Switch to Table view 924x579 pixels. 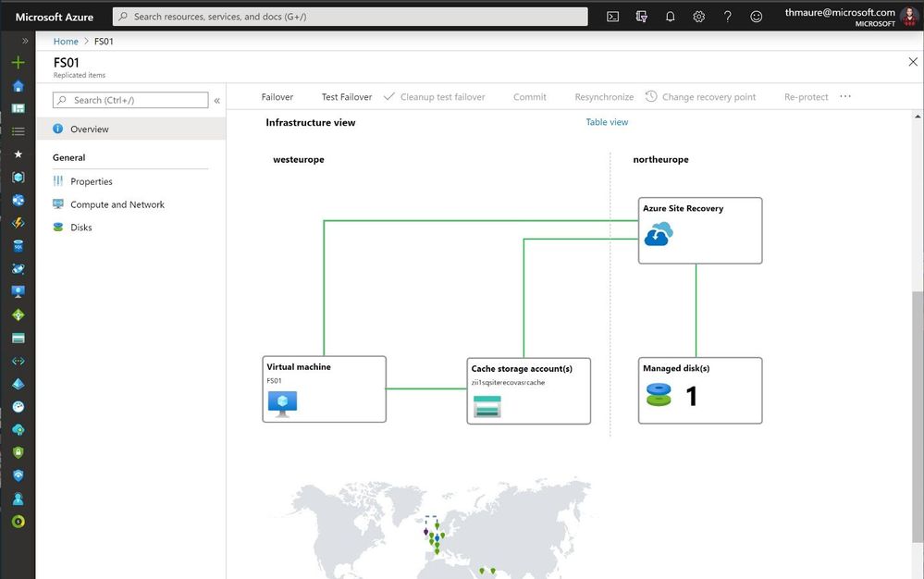coord(607,122)
